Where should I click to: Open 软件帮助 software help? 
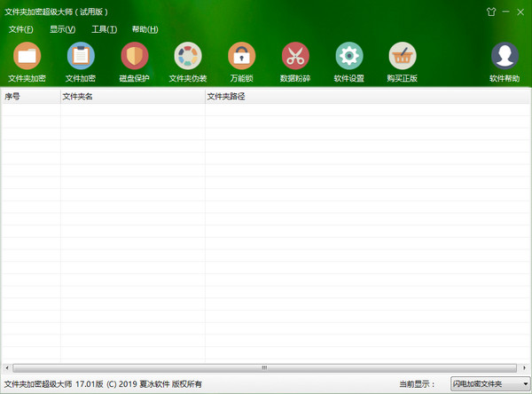(x=505, y=57)
